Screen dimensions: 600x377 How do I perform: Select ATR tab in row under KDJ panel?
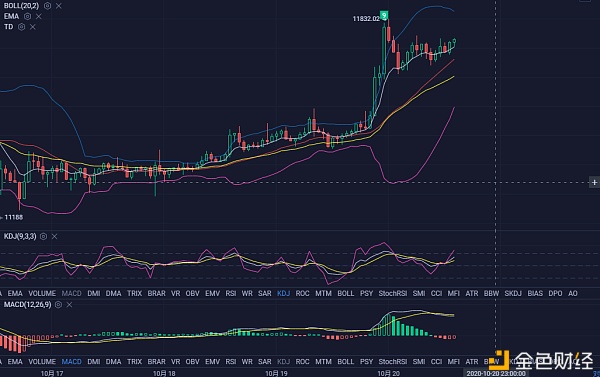coord(472,294)
